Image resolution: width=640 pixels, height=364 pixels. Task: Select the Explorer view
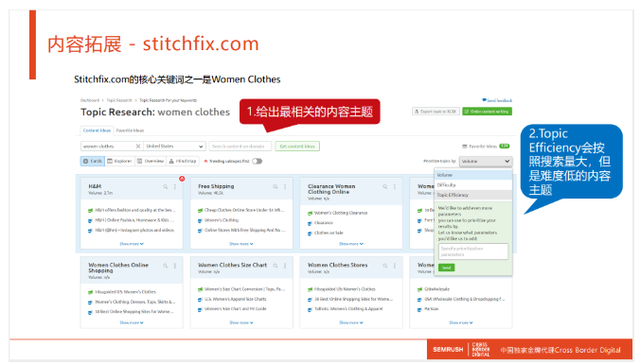[119, 161]
